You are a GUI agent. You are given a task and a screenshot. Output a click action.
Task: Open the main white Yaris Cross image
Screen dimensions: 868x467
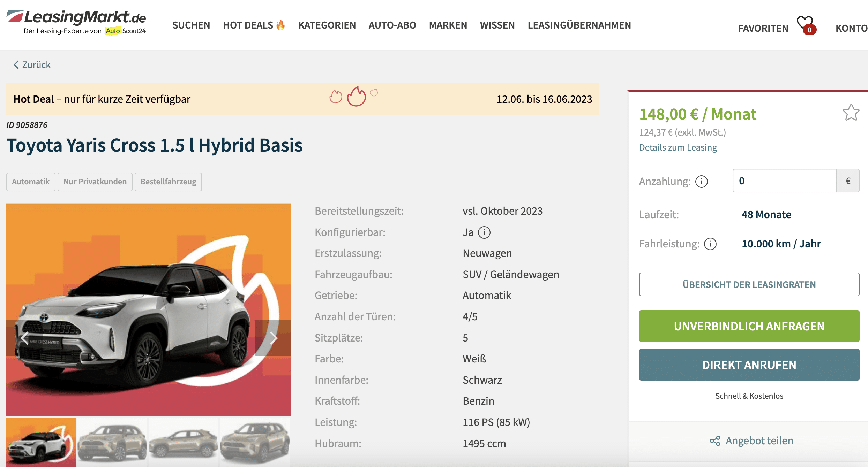click(149, 310)
